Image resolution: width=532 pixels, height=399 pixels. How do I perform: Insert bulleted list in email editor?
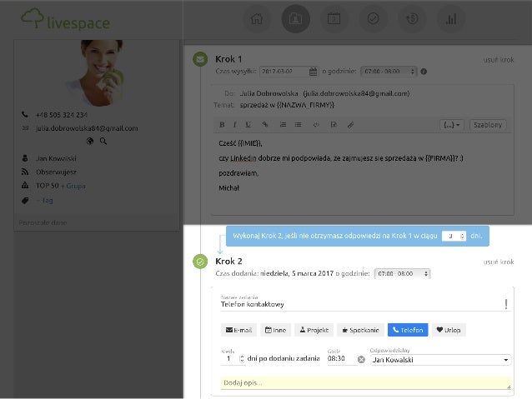(x=299, y=125)
